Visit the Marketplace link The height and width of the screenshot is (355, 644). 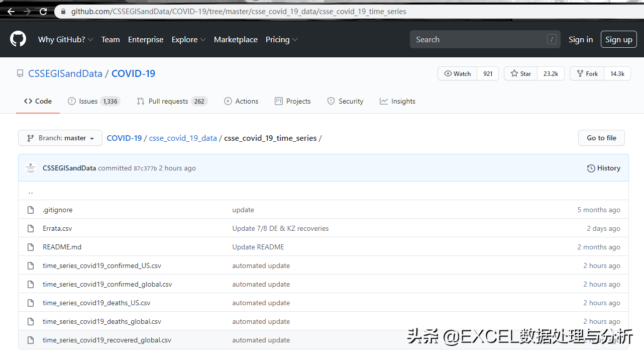(236, 40)
